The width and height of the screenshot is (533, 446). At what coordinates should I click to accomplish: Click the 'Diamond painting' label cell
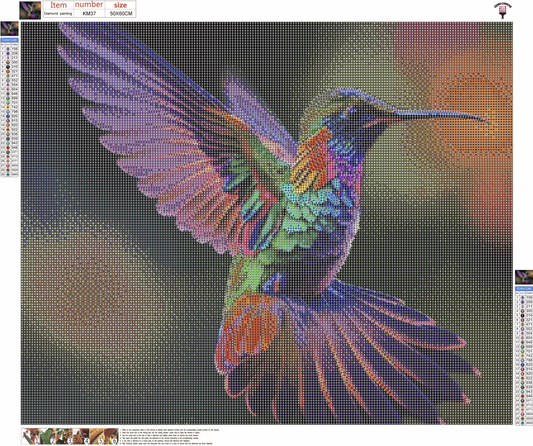[x=58, y=14]
